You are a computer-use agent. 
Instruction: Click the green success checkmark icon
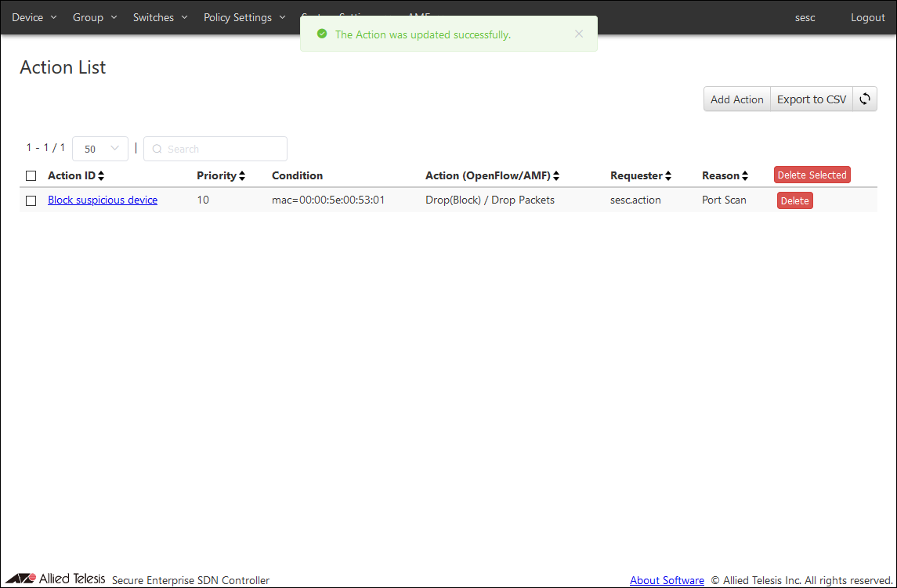pyautogui.click(x=322, y=34)
